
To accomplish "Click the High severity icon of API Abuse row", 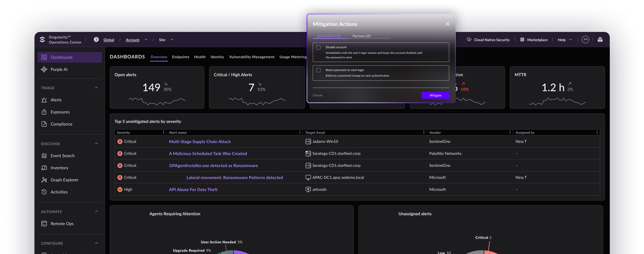I will click(120, 189).
